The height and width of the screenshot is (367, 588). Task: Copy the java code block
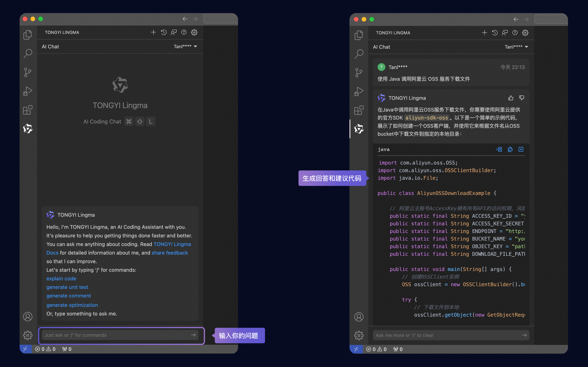[510, 149]
